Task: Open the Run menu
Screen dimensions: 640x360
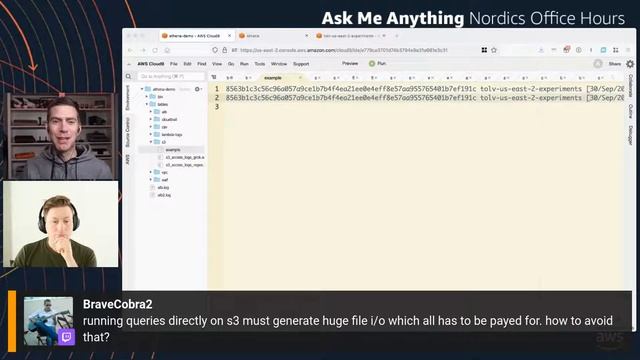Action: click(244, 64)
